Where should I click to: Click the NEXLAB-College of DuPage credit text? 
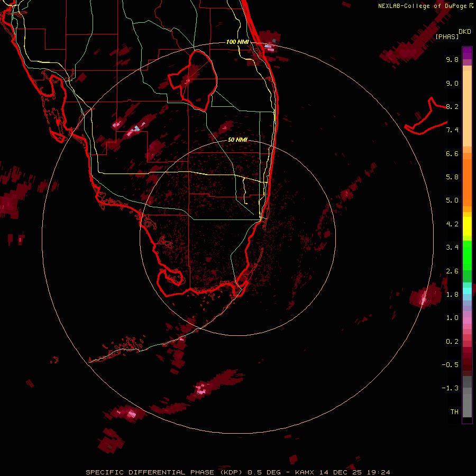(x=424, y=6)
